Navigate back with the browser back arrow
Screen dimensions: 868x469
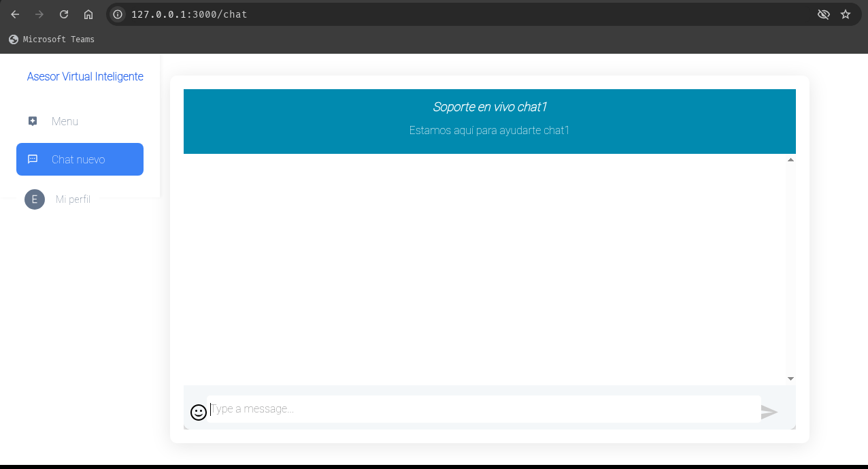tap(15, 14)
